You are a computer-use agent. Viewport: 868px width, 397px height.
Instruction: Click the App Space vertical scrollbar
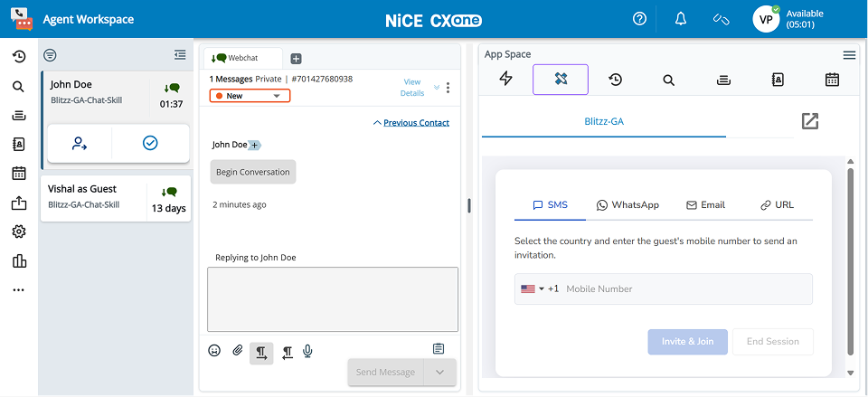coord(851,260)
